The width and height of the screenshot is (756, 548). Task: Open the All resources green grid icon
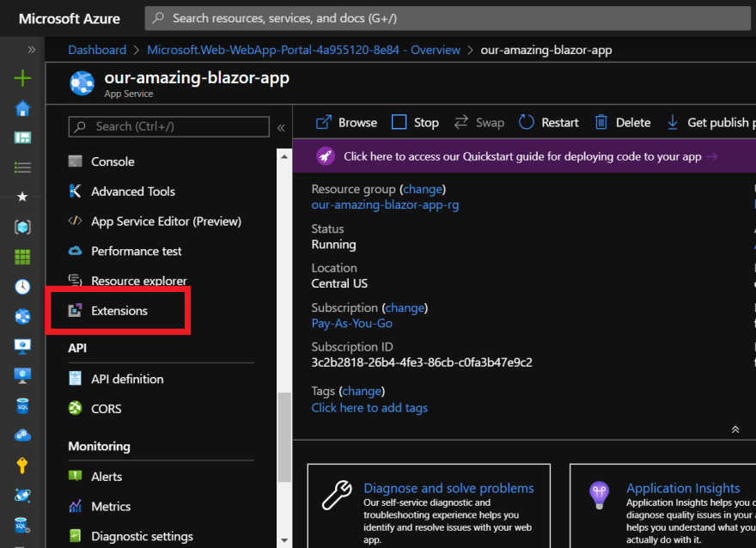tap(22, 257)
